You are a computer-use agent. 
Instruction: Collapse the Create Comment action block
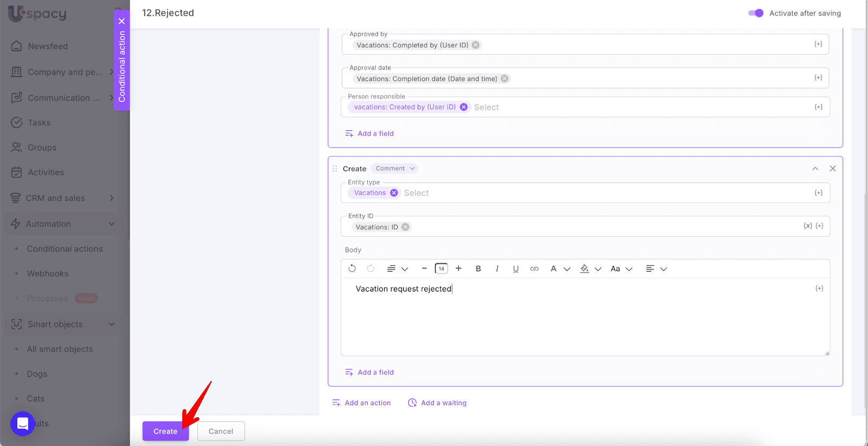click(x=815, y=169)
